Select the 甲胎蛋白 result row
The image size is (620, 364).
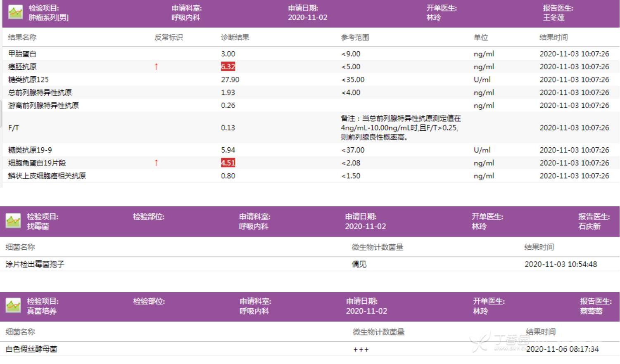click(22, 54)
